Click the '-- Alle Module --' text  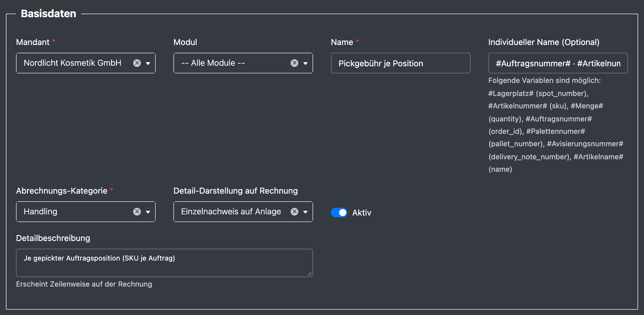tap(213, 63)
